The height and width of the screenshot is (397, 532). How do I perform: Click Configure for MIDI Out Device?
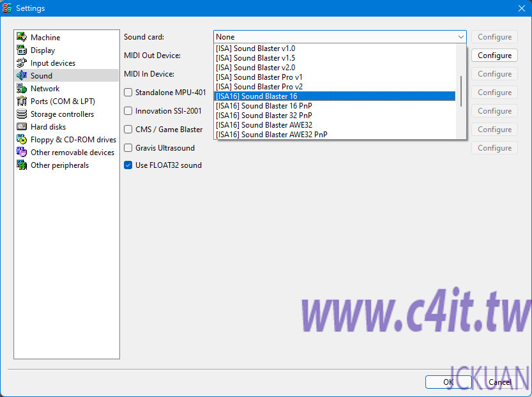494,56
